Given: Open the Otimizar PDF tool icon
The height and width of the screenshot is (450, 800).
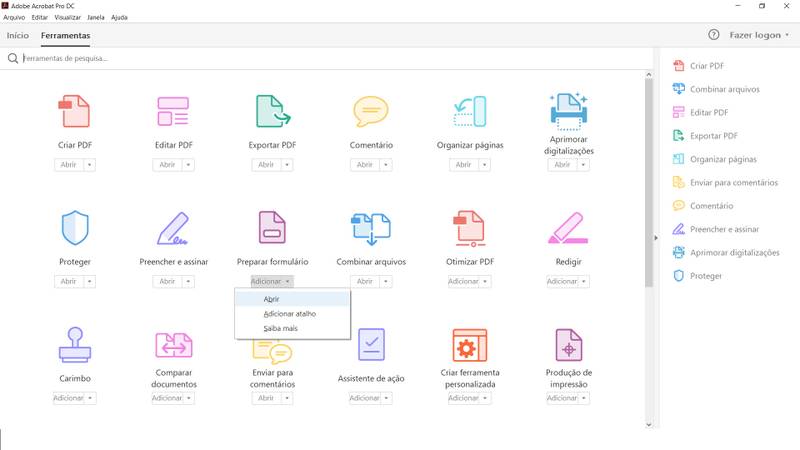Looking at the screenshot, I should click(469, 228).
